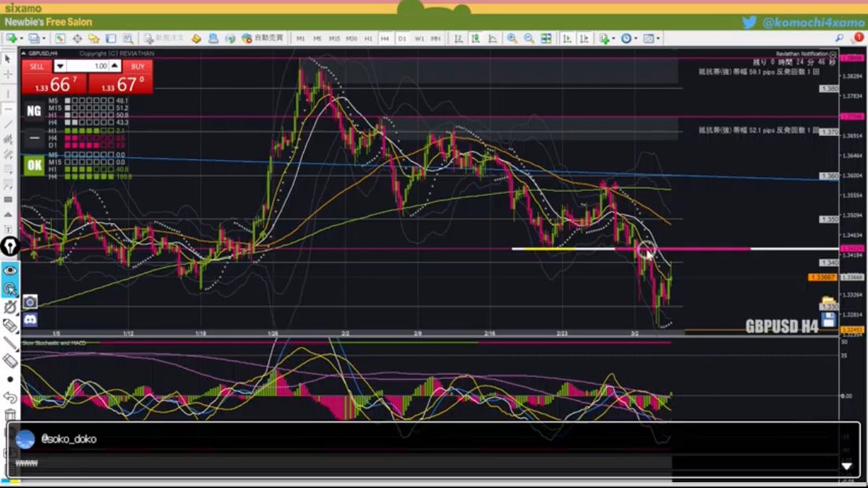Switch to bar chart display
Viewport: 868px width, 488px height.
pyautogui.click(x=458, y=38)
